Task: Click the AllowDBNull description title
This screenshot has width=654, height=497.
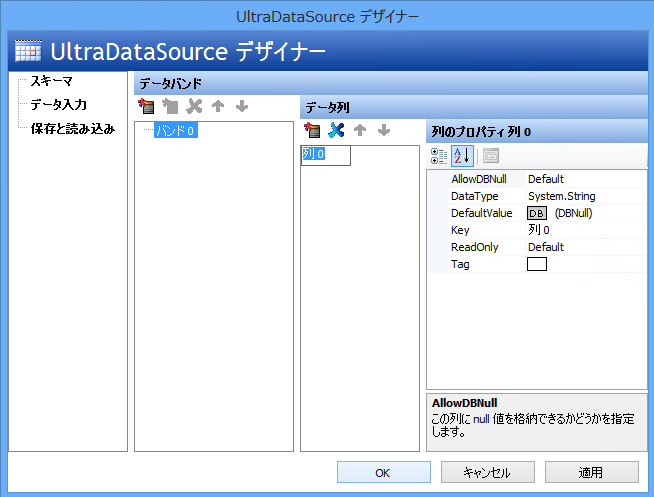Action: [464, 403]
